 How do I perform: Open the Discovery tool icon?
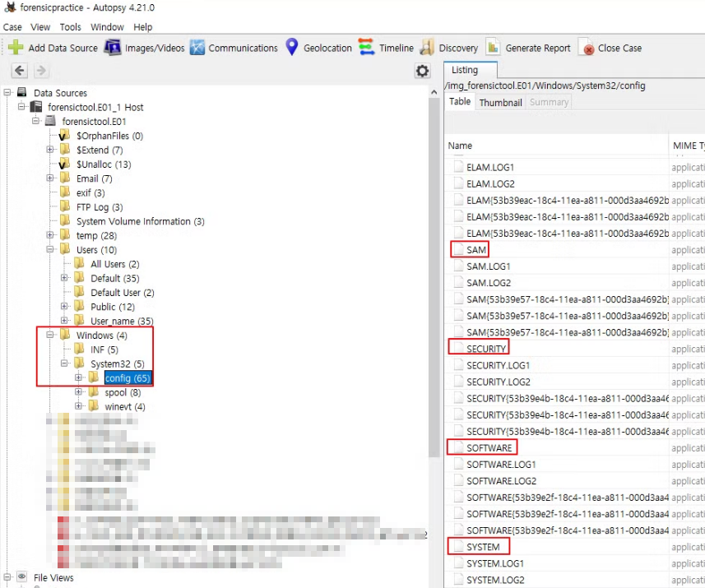click(427, 47)
